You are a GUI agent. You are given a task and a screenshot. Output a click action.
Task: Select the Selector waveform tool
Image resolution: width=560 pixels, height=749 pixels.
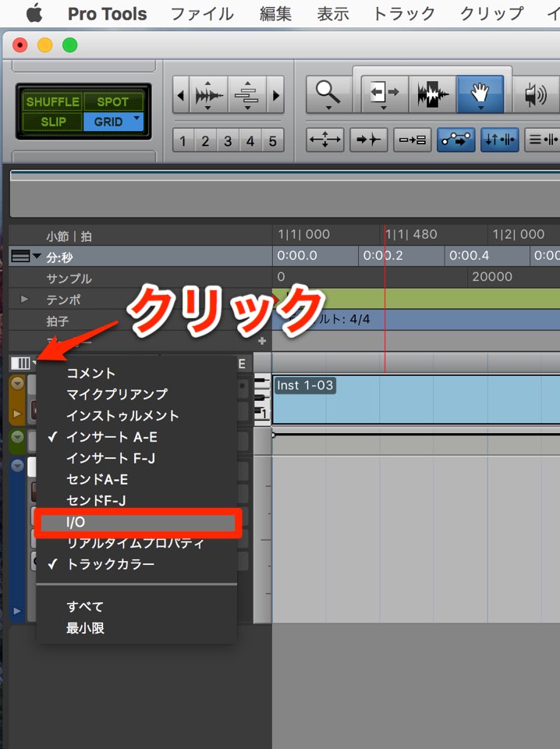(x=432, y=94)
